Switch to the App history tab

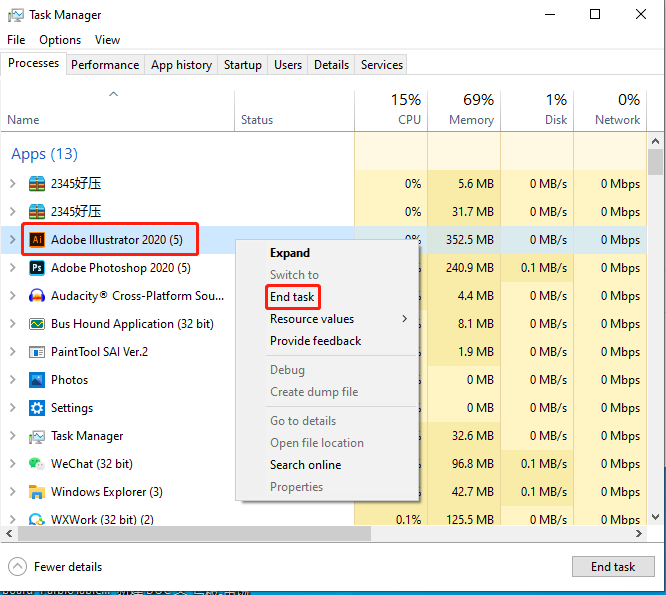(181, 65)
